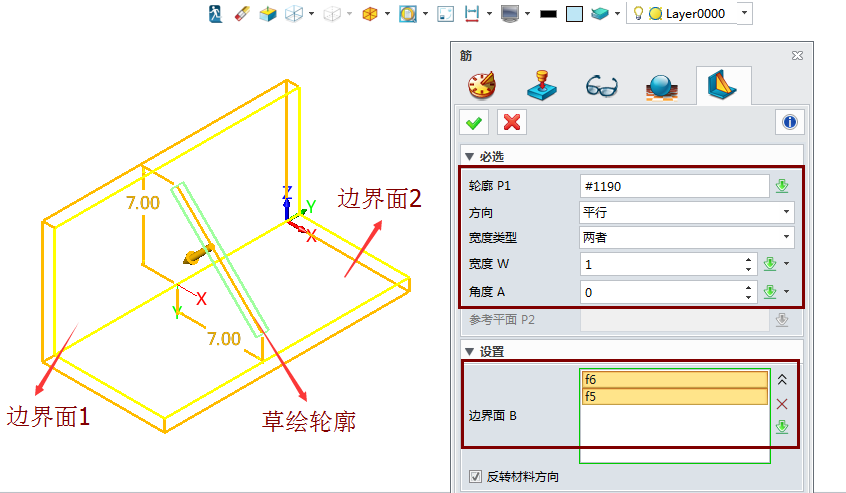The height and width of the screenshot is (493, 846).
Task: Select the f6 boundary face entry
Action: (674, 380)
